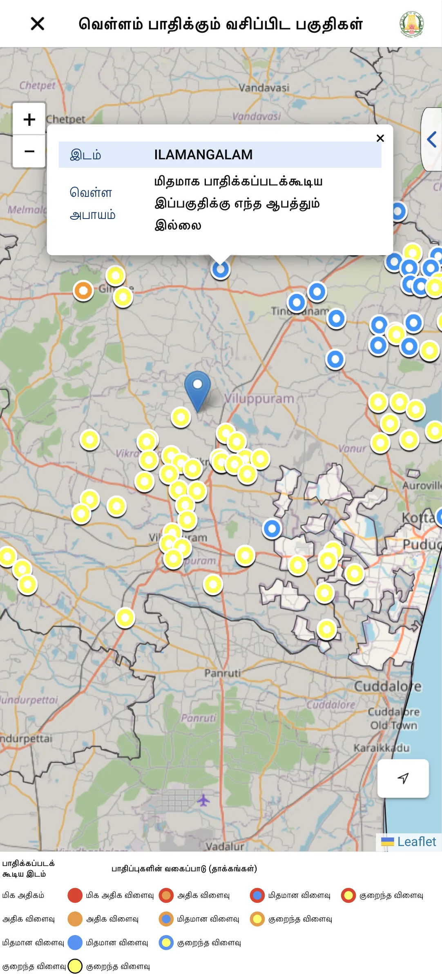Zoom out of the map
442x980 pixels.
(29, 151)
